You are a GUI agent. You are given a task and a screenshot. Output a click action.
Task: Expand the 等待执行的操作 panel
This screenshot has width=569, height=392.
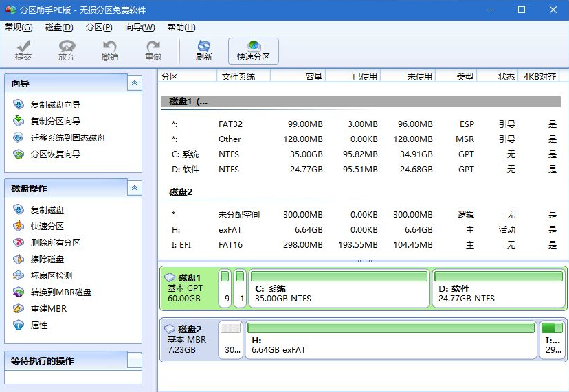135,360
